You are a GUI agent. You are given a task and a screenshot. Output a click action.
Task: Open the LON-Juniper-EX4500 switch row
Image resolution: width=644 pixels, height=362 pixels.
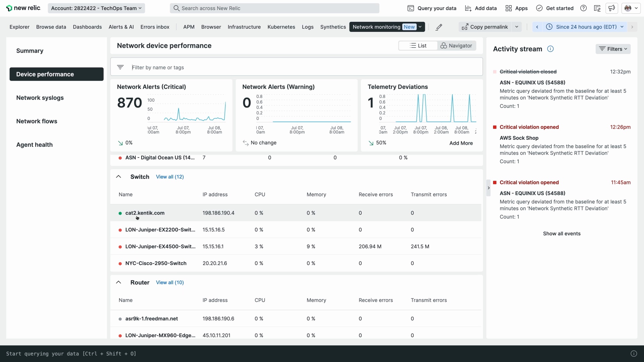[x=296, y=246]
